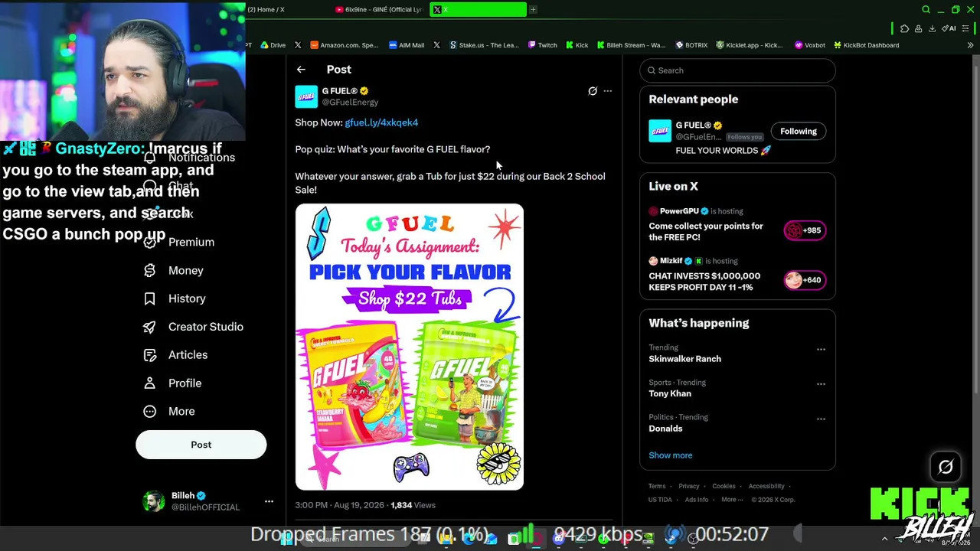Open Articles in the X sidebar

[x=175, y=355]
